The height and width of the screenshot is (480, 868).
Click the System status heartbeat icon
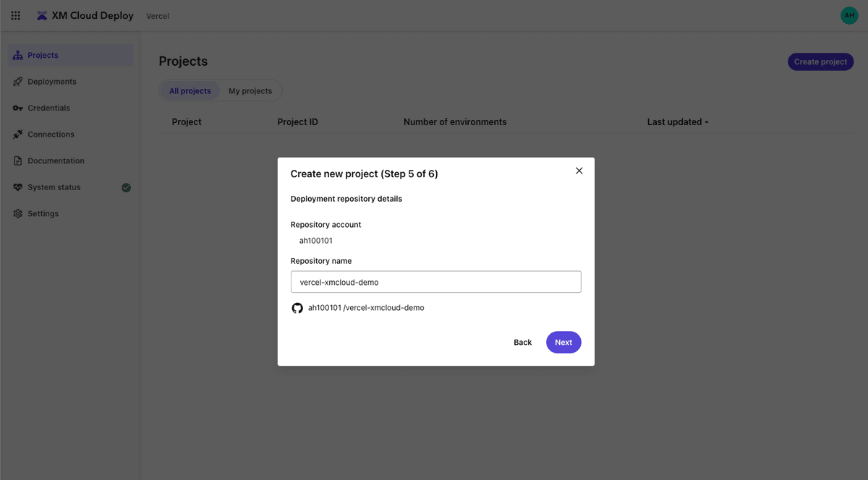pyautogui.click(x=18, y=187)
